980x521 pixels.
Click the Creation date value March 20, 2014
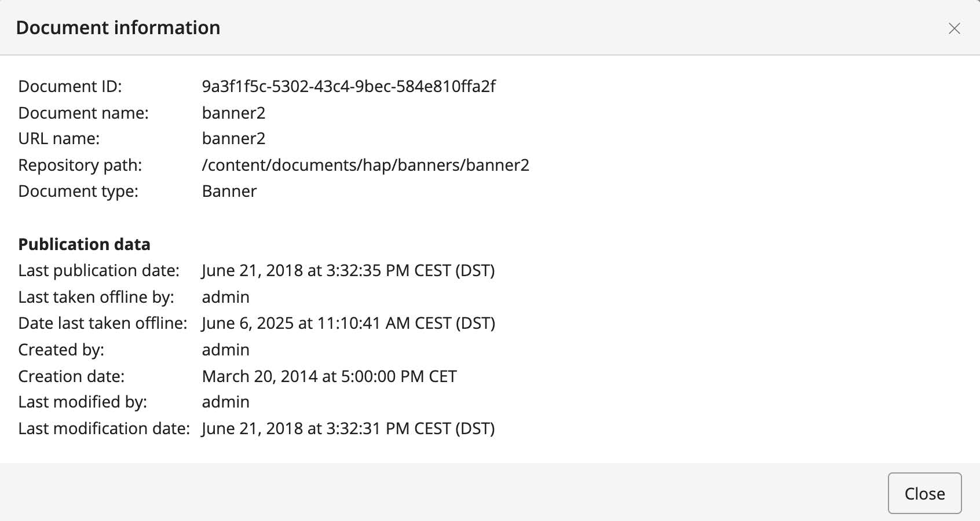(x=329, y=376)
